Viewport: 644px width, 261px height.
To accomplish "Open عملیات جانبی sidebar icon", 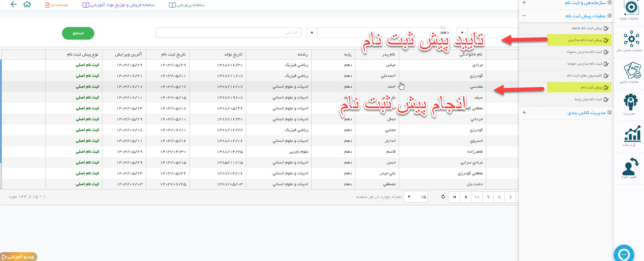I will coord(631,72).
